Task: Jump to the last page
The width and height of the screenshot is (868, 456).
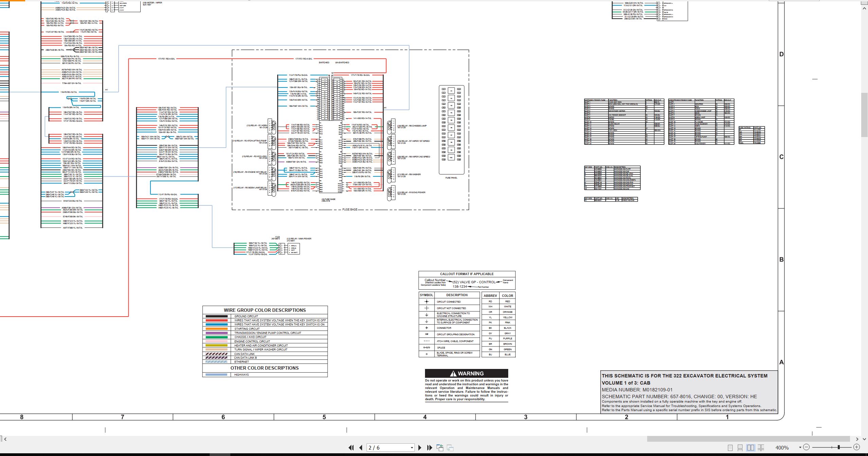Action: [429, 448]
